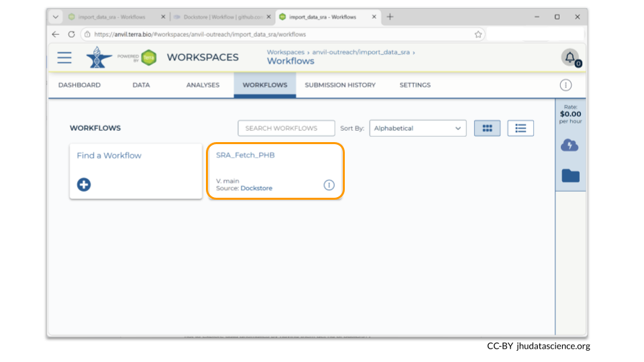
Task: Open the workspace actions menu beside Settings
Action: (x=566, y=85)
